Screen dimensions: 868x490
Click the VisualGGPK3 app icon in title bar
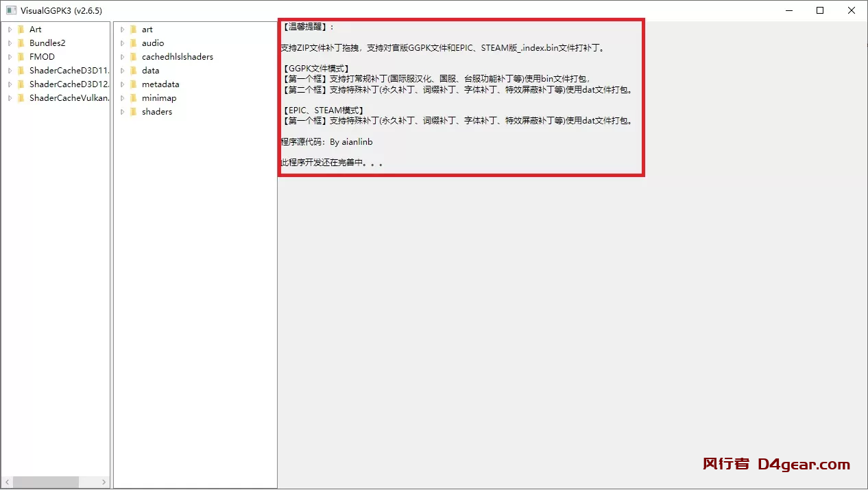click(x=12, y=10)
